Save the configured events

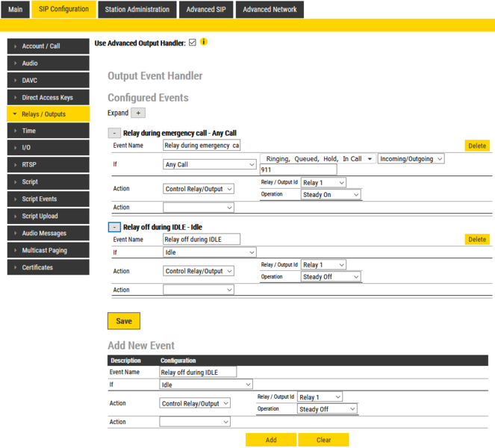124,321
